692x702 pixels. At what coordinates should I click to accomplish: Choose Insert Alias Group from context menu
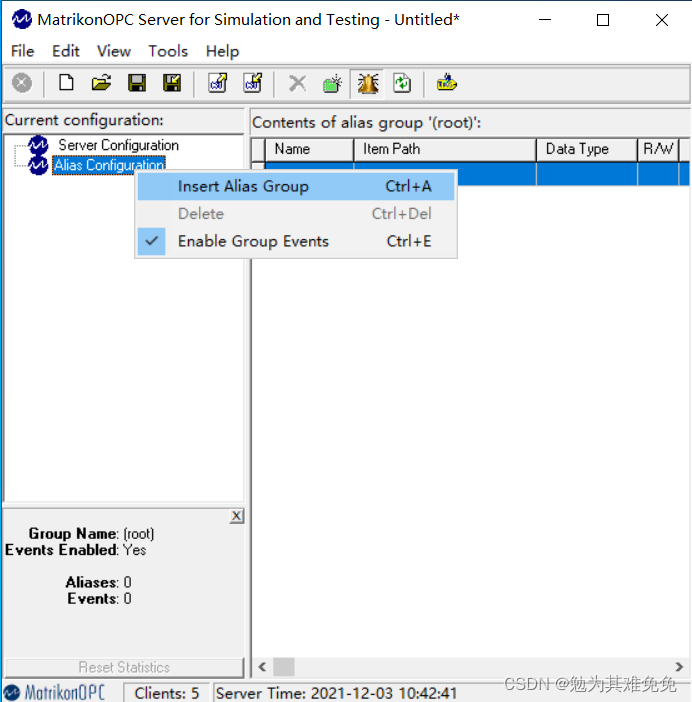pyautogui.click(x=296, y=186)
